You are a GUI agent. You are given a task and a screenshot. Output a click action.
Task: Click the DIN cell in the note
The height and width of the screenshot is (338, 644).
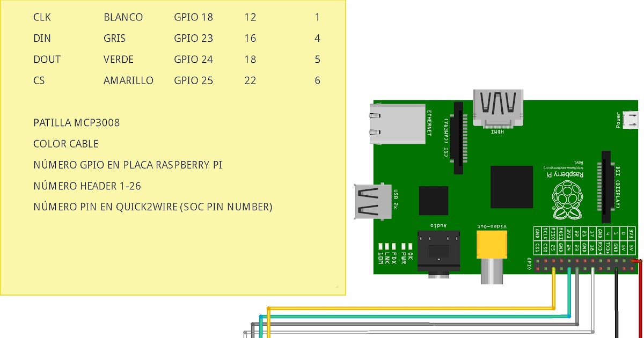41,38
